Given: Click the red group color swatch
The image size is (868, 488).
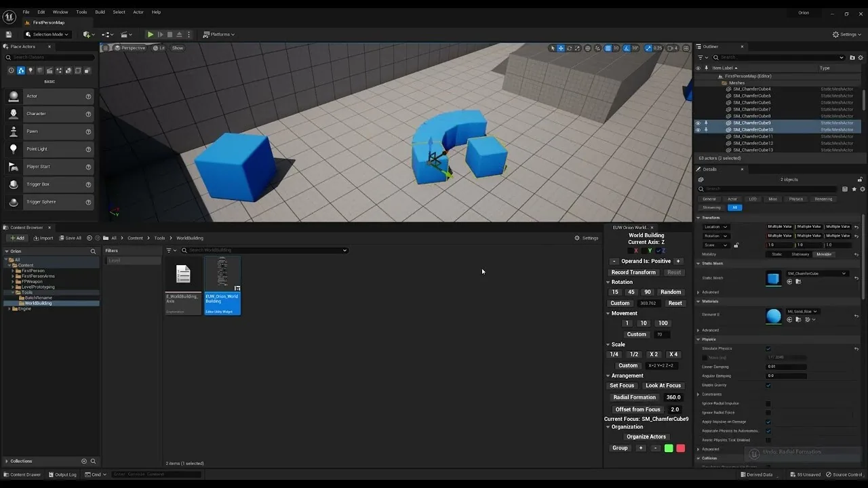Looking at the screenshot, I should [x=681, y=448].
